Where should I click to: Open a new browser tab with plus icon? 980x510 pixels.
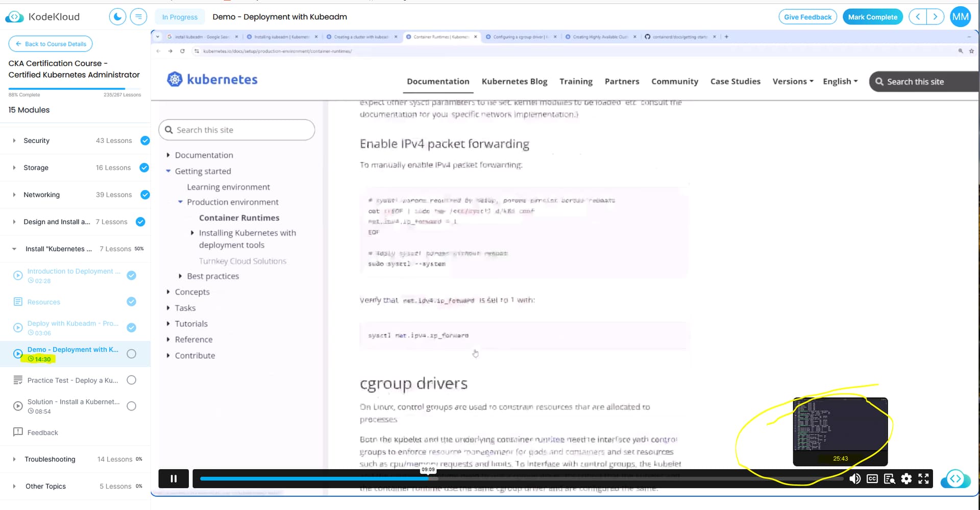pyautogui.click(x=726, y=37)
